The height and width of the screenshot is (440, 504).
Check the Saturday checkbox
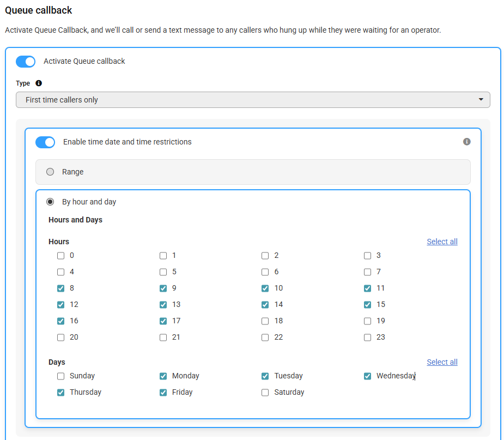[x=265, y=393]
